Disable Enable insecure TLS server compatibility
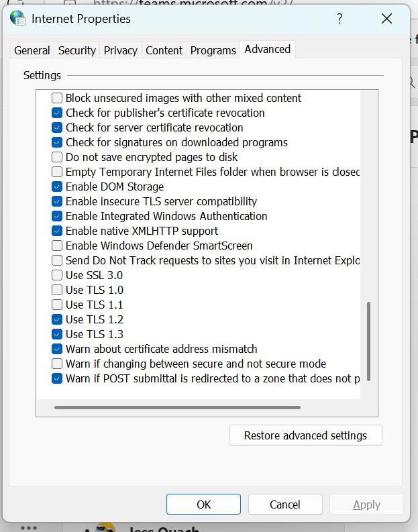The width and height of the screenshot is (418, 532). [57, 201]
